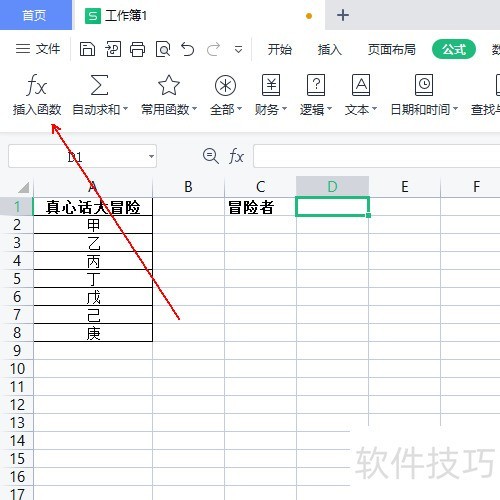This screenshot has width=500, height=500.
Task: Switch to the 插入 ribbon tab
Action: pyautogui.click(x=329, y=50)
